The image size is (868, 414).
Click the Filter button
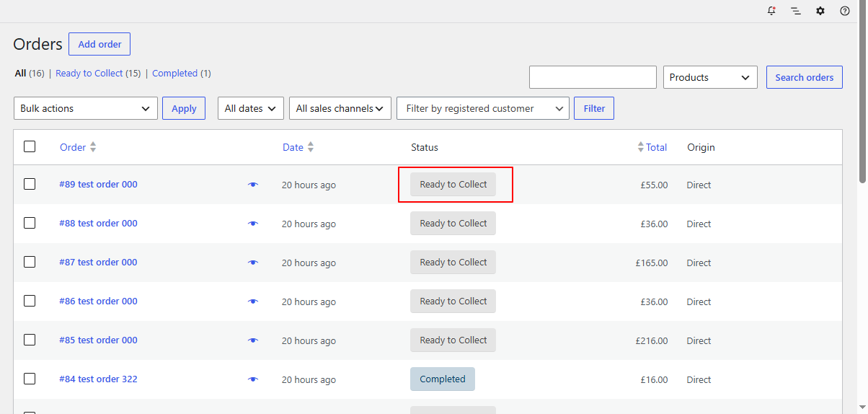(x=594, y=108)
